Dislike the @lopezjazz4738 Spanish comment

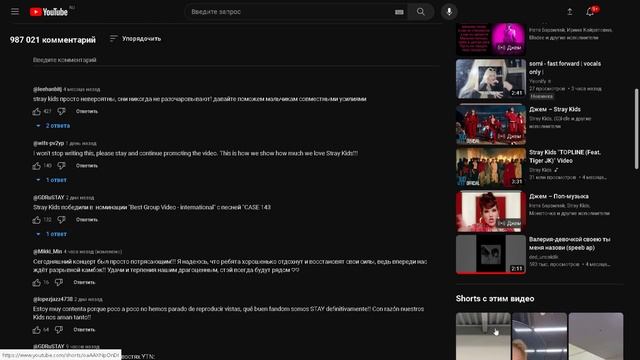(59, 330)
